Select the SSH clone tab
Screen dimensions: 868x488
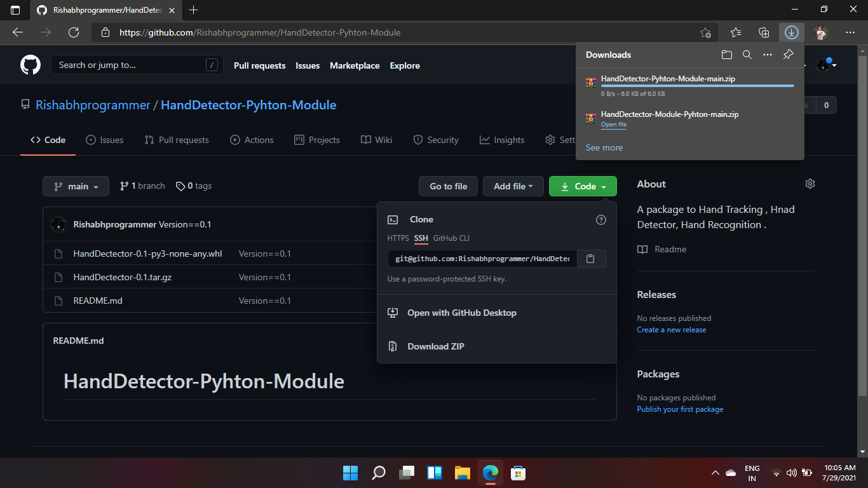tap(421, 238)
